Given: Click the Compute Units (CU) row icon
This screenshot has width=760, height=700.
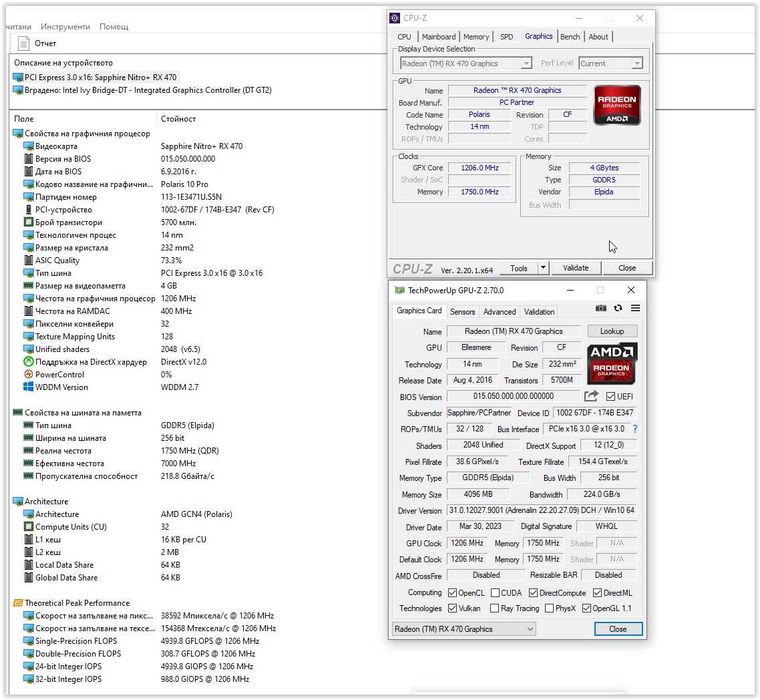Looking at the screenshot, I should click(29, 526).
